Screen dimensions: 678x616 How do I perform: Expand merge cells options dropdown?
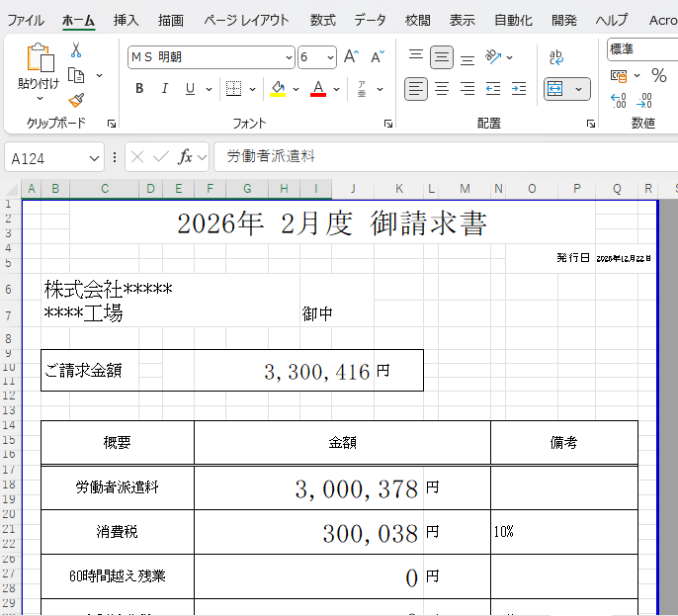coord(578,89)
